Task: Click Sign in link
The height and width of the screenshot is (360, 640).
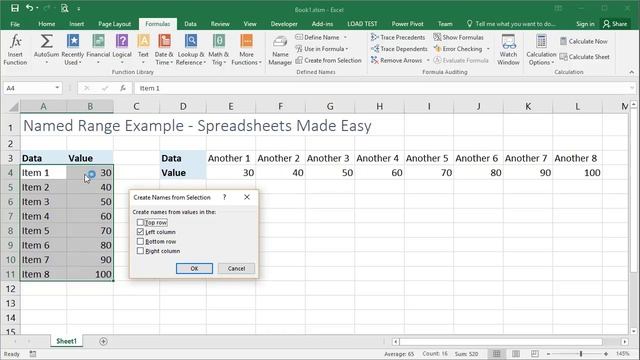Action: click(x=585, y=24)
